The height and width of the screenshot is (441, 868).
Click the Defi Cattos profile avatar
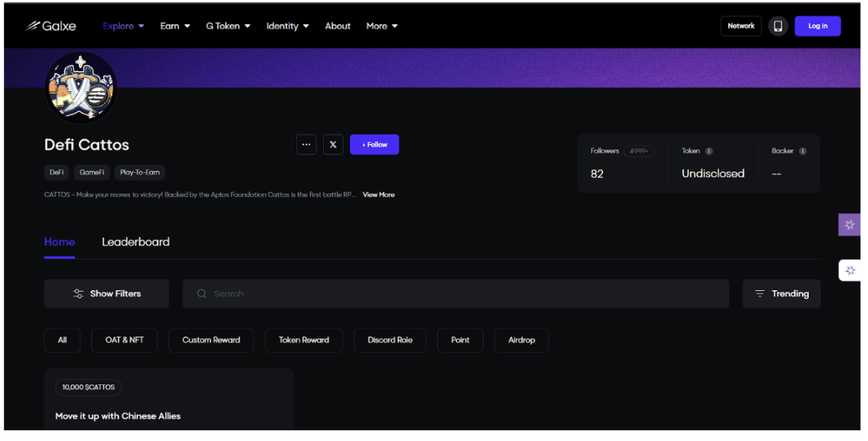(x=81, y=88)
